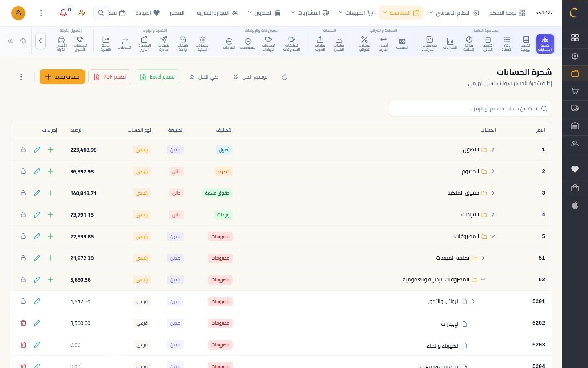Open التحويلات transfers tool
588x368 pixels.
coord(125,44)
